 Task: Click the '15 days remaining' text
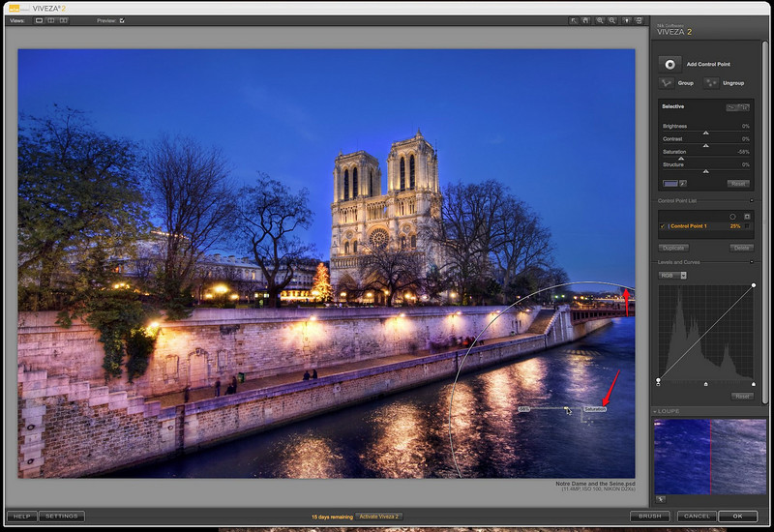coord(332,517)
